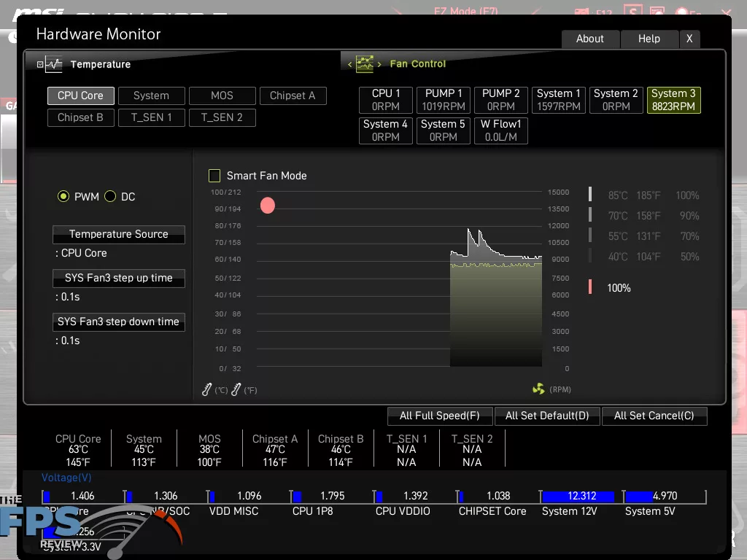Click the RPM fan icon

pos(538,389)
